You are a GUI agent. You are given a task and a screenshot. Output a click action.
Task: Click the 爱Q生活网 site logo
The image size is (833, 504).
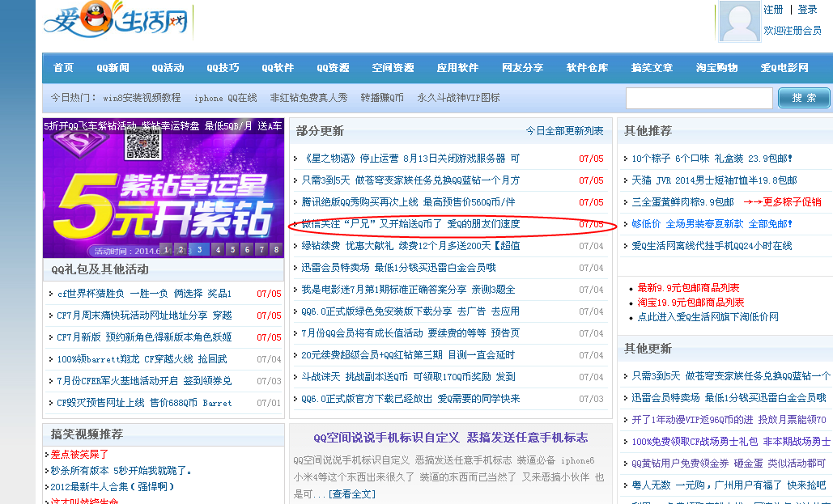point(117,20)
